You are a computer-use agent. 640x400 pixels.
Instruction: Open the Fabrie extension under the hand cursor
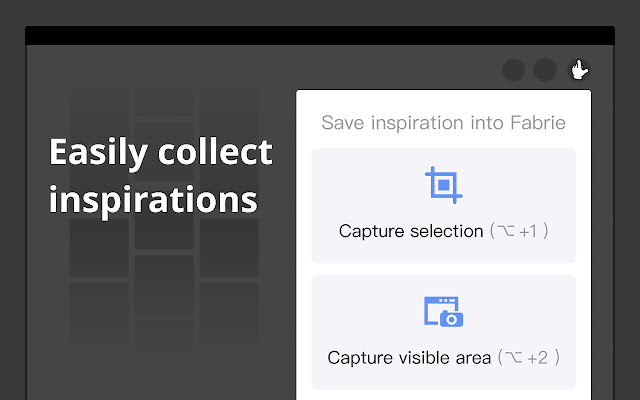[579, 69]
